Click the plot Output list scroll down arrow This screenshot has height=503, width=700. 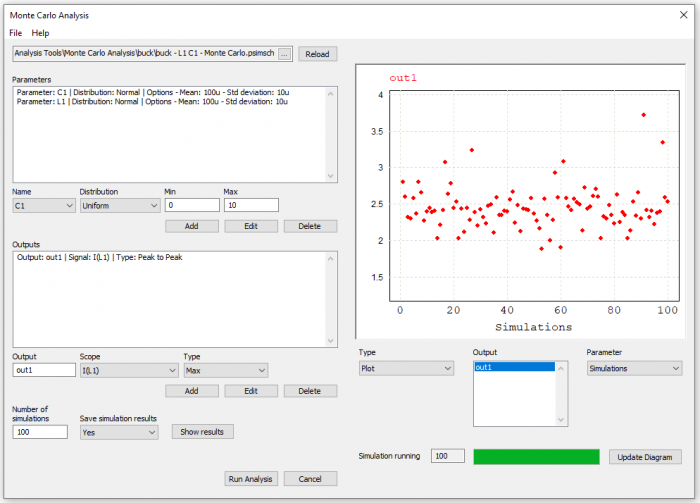(561, 420)
